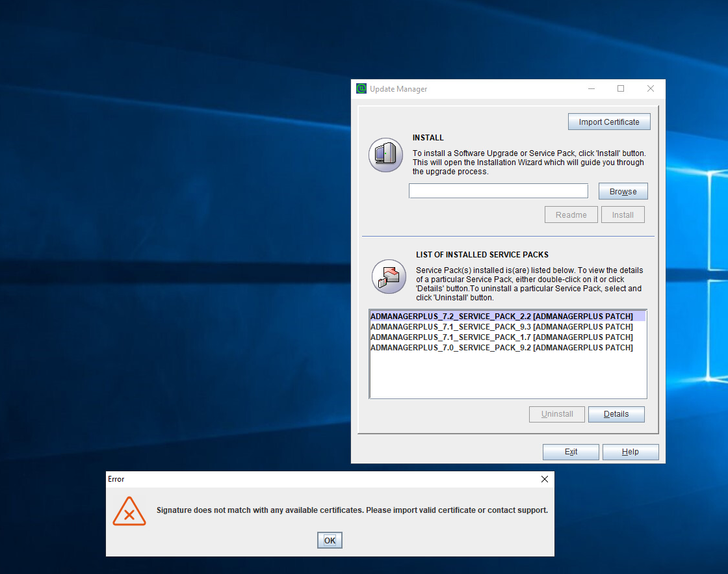Click the INSTALL section heading
728x574 pixels.
428,137
